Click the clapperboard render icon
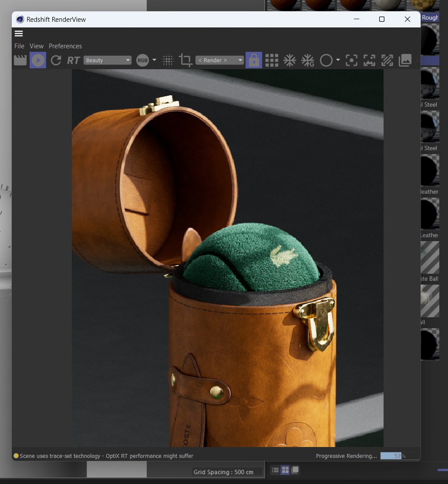Screen dimensions: 448x484 (x=20, y=60)
